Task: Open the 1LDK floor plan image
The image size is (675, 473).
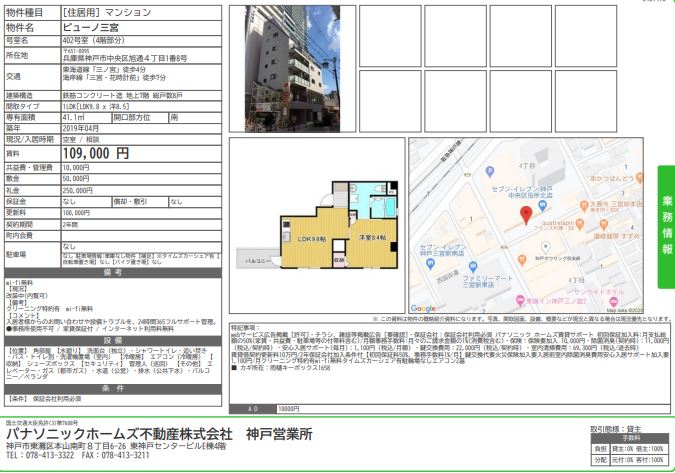Action: pyautogui.click(x=317, y=226)
